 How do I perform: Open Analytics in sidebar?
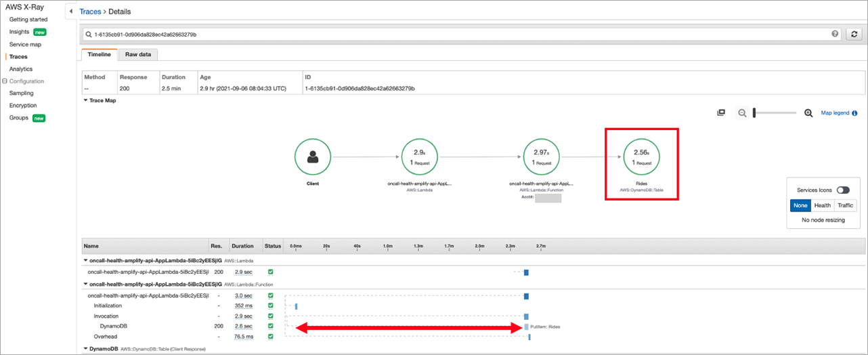21,68
